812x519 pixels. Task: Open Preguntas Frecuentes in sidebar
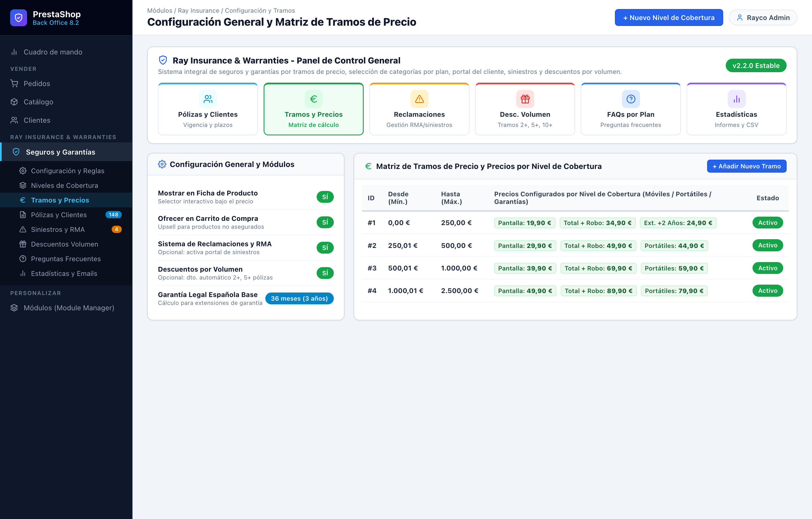click(66, 259)
